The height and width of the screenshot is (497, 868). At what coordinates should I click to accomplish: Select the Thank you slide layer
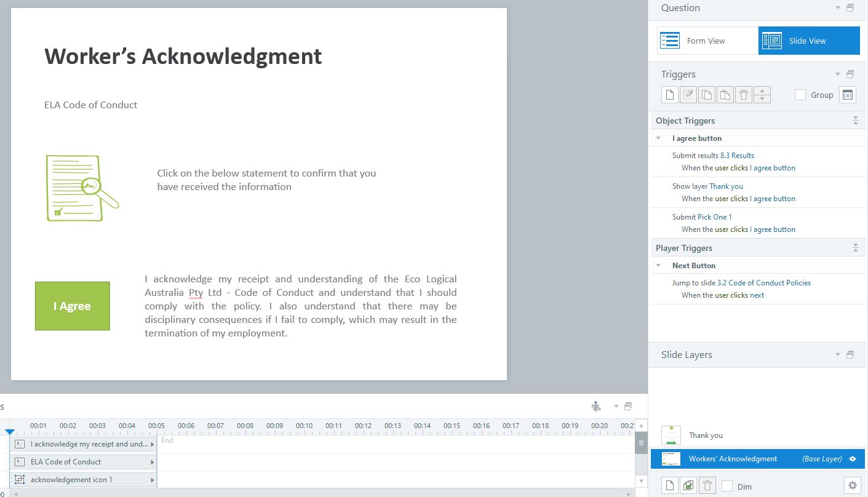pyautogui.click(x=758, y=435)
